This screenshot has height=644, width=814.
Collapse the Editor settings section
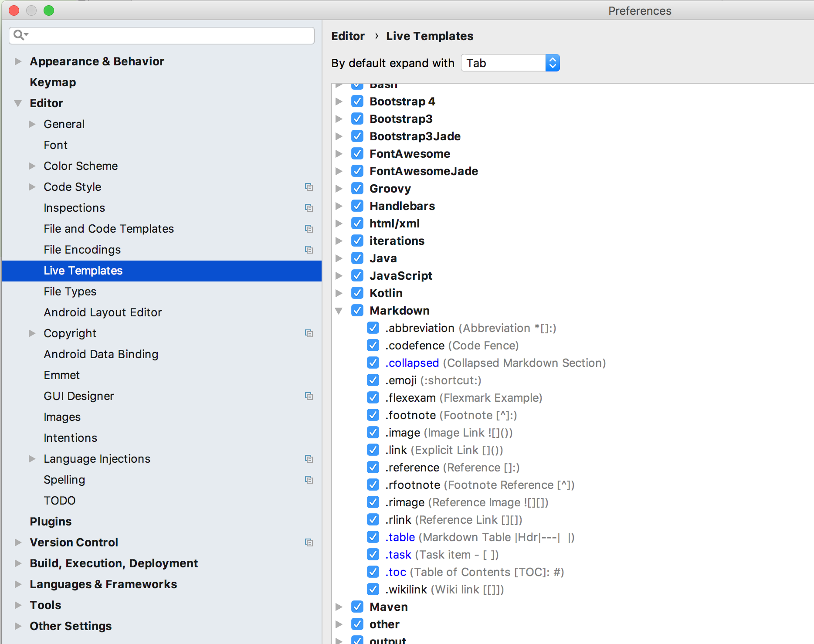coord(18,103)
